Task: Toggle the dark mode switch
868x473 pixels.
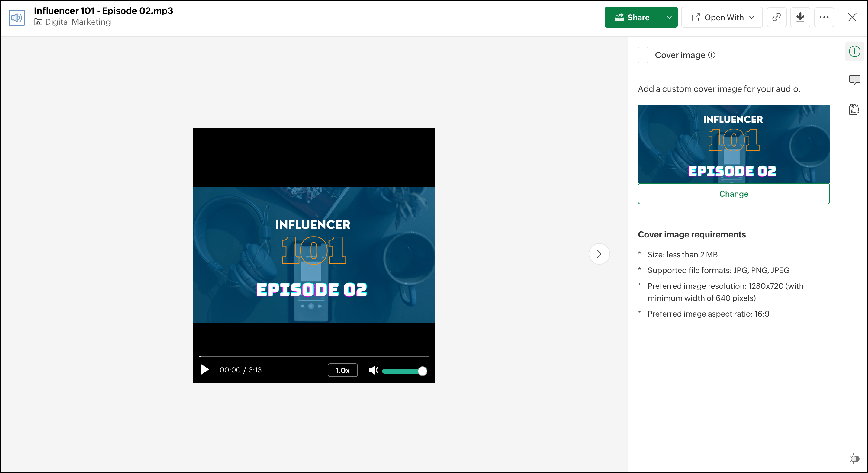Action: pos(854,459)
